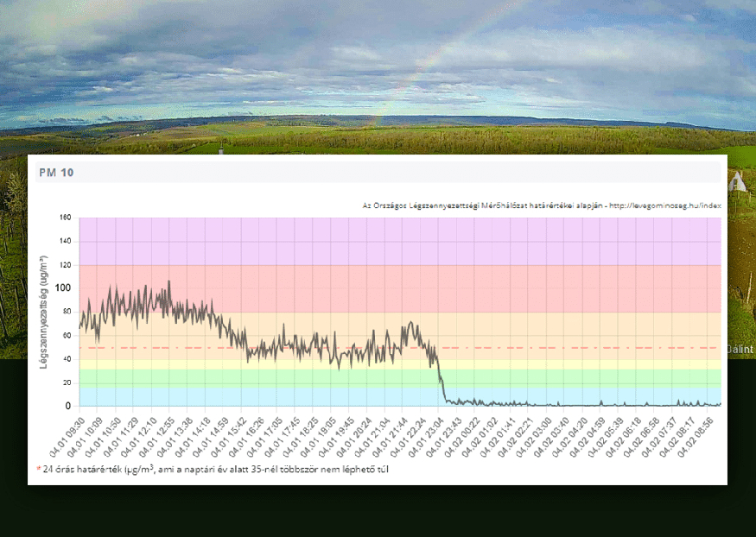Select the '100' y-axis value

coord(63,288)
